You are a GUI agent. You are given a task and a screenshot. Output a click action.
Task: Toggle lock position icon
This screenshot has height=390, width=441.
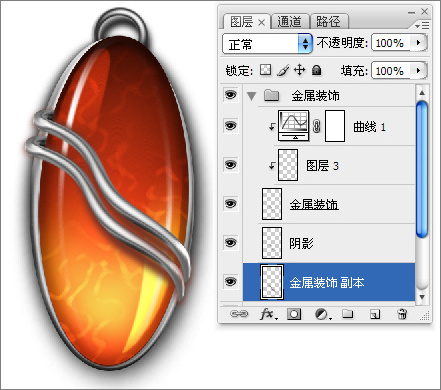point(300,70)
